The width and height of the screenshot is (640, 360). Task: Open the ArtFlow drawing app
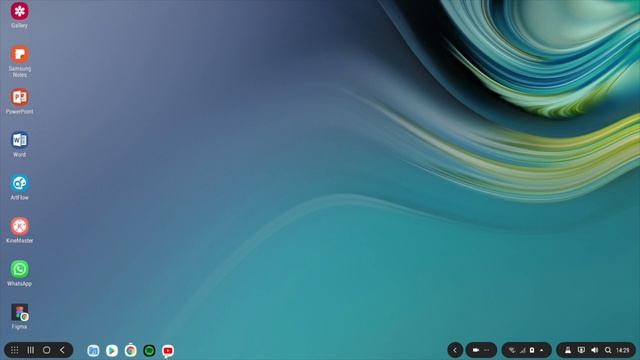[20, 183]
